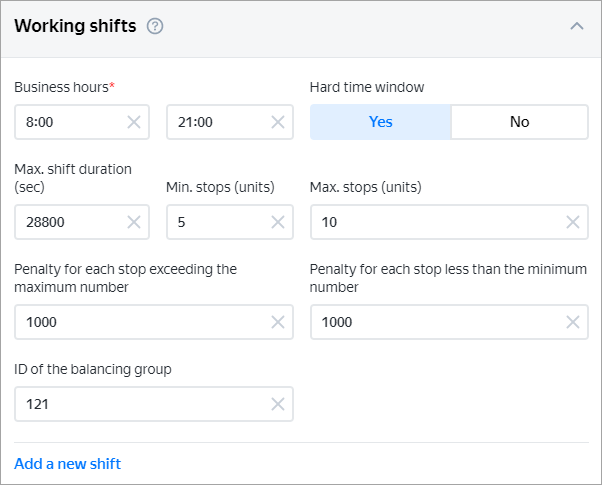Clear the 21:00 business hours end field

click(x=278, y=122)
